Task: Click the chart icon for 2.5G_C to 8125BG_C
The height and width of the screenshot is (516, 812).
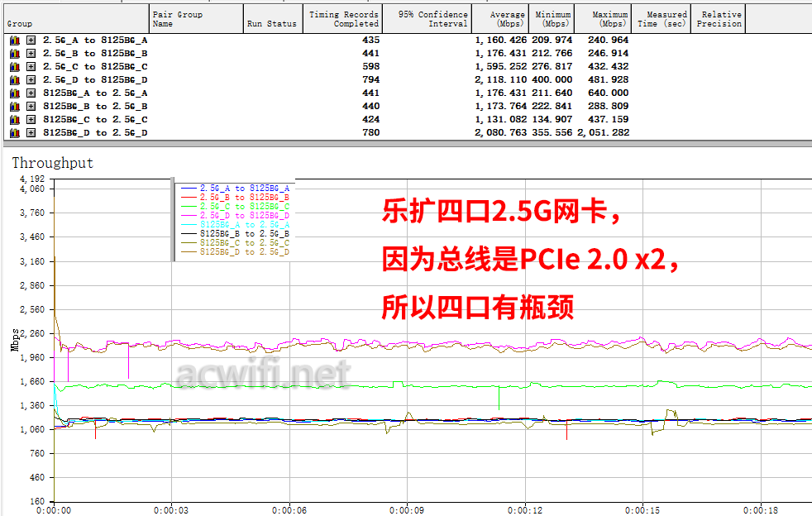Action: coord(15,66)
